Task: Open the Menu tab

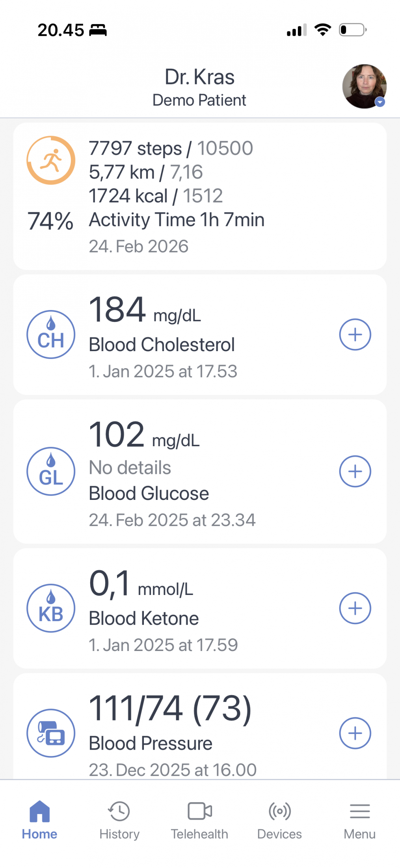Action: pyautogui.click(x=359, y=820)
